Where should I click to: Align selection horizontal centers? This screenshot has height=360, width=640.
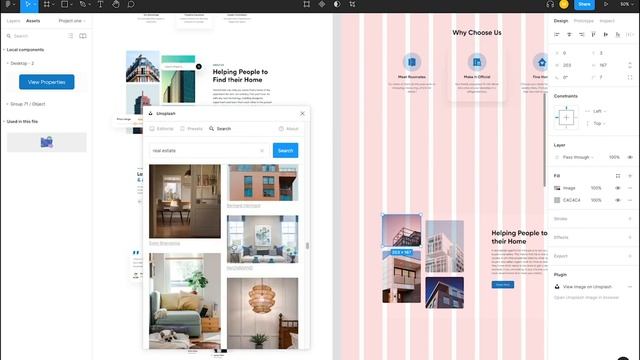(x=569, y=35)
